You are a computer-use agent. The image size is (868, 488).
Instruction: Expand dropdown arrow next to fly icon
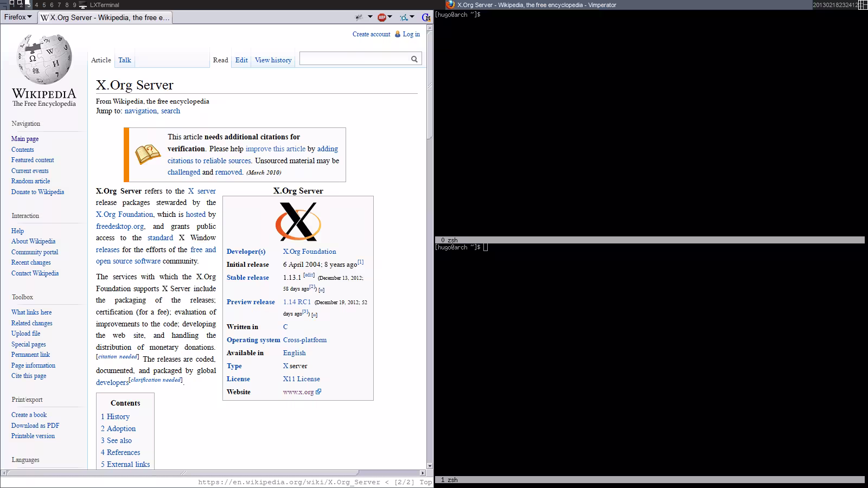pyautogui.click(x=370, y=17)
